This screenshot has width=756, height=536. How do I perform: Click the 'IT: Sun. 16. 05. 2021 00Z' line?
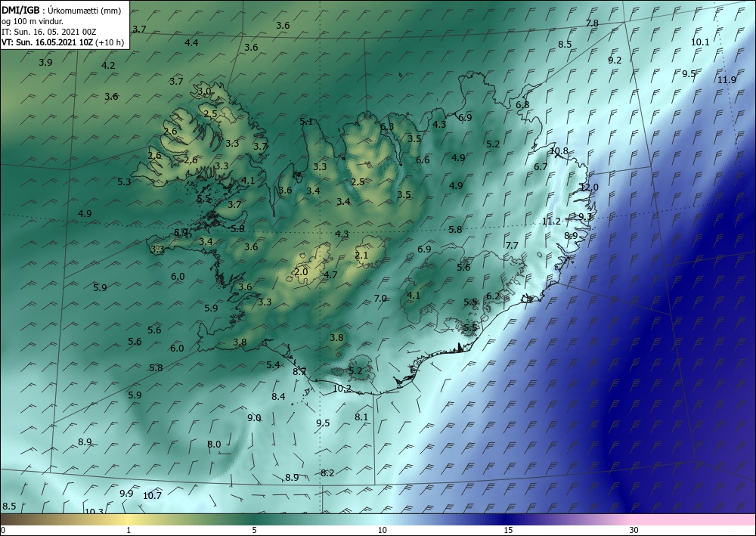[48, 32]
